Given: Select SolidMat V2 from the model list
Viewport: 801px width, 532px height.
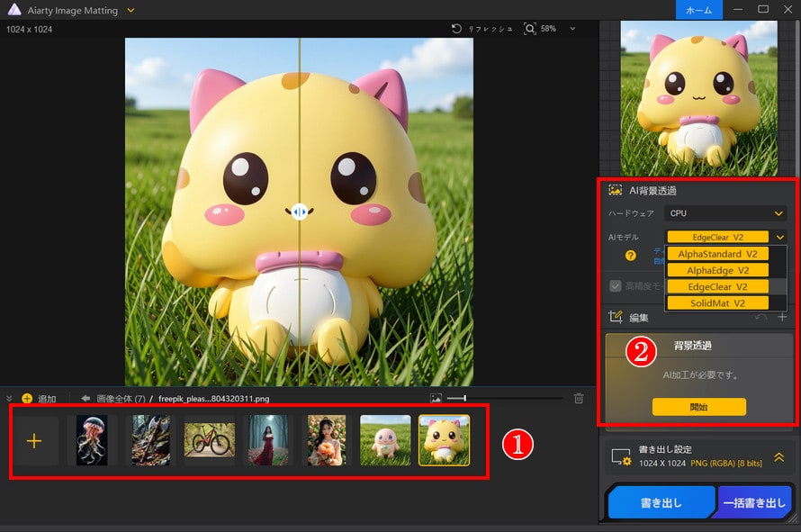Looking at the screenshot, I should 717,303.
